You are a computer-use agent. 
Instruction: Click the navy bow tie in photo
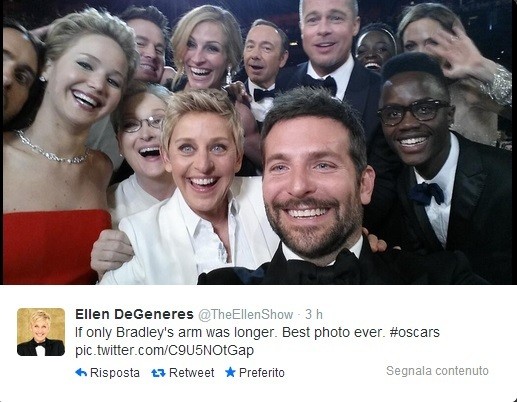tap(427, 193)
